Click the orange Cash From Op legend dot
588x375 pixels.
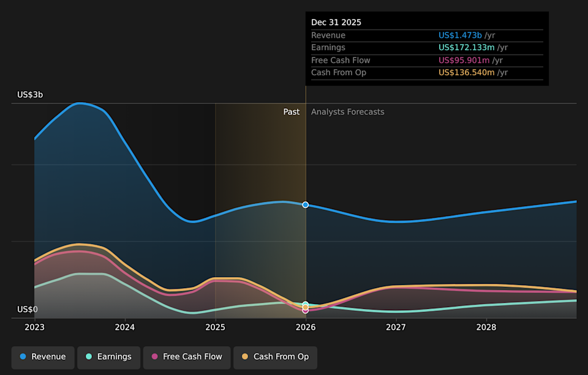point(245,357)
